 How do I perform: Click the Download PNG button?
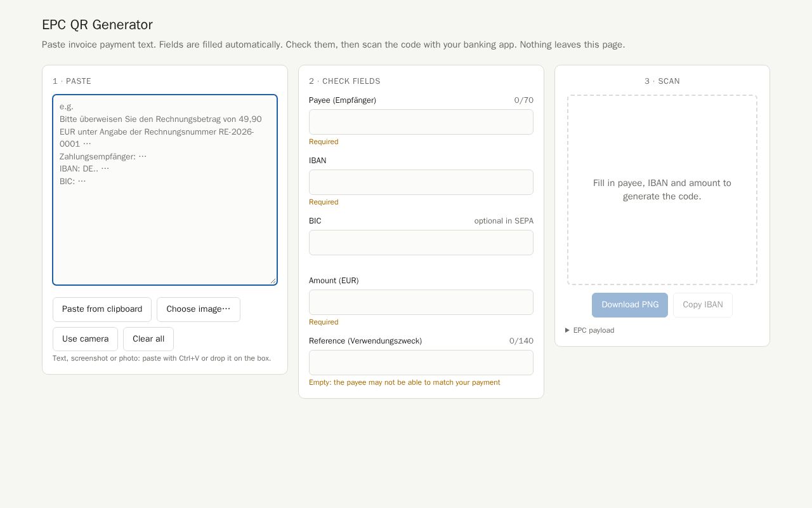(x=630, y=305)
